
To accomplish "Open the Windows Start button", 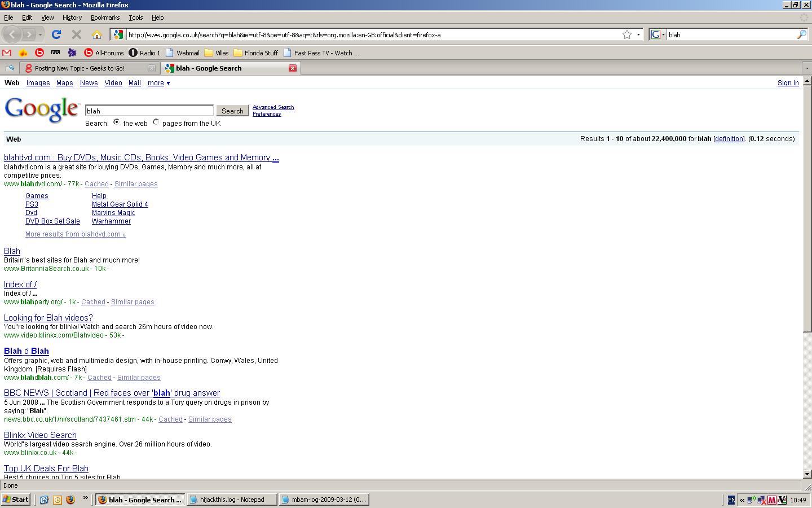I will [x=16, y=500].
